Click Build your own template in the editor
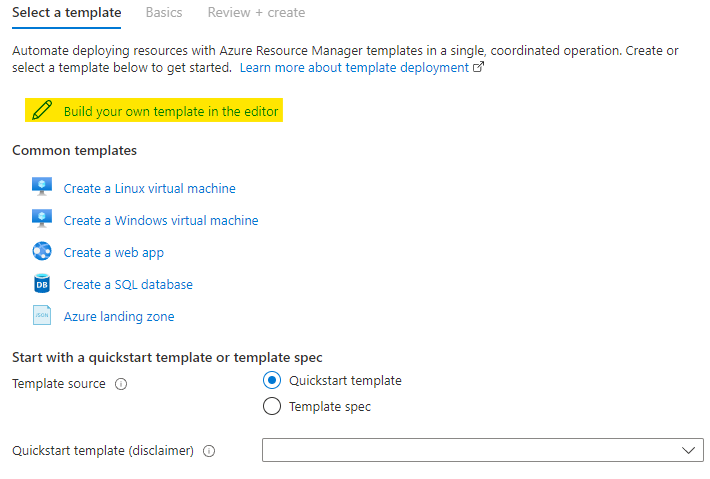The height and width of the screenshot is (479, 710). (x=171, y=111)
